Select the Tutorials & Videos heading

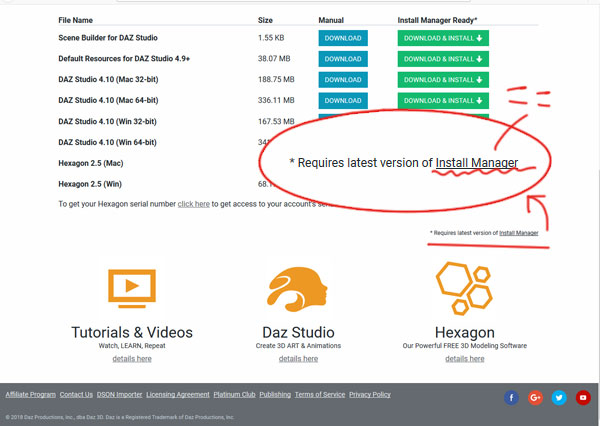(x=132, y=333)
